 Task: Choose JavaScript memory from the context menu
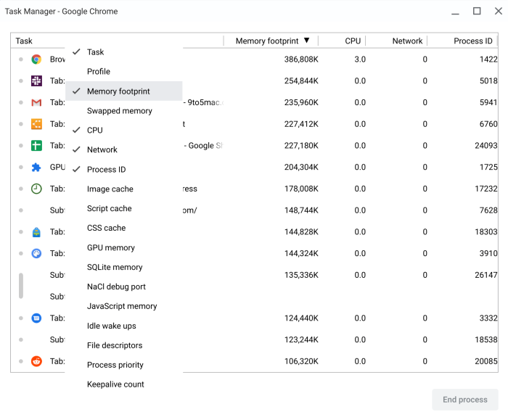click(x=122, y=306)
